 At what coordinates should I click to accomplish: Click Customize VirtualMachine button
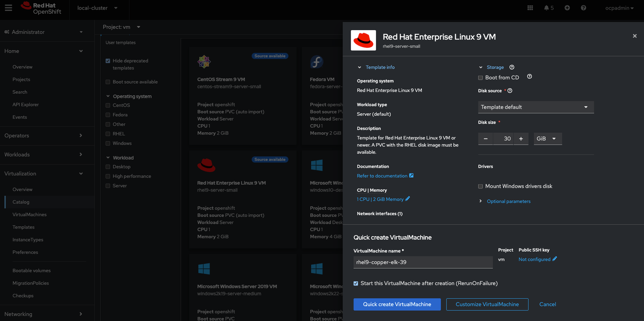click(487, 304)
